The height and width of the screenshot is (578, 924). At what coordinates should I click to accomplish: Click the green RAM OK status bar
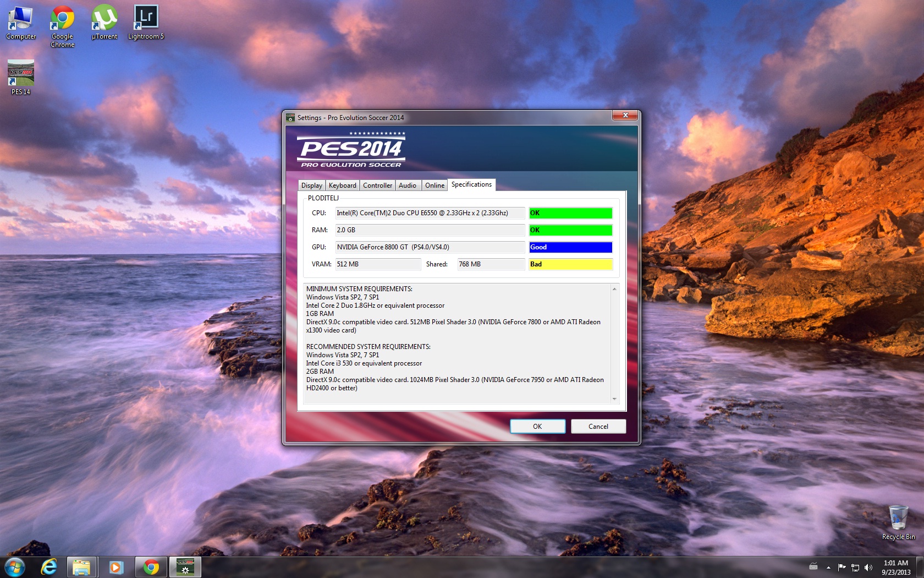coord(570,230)
